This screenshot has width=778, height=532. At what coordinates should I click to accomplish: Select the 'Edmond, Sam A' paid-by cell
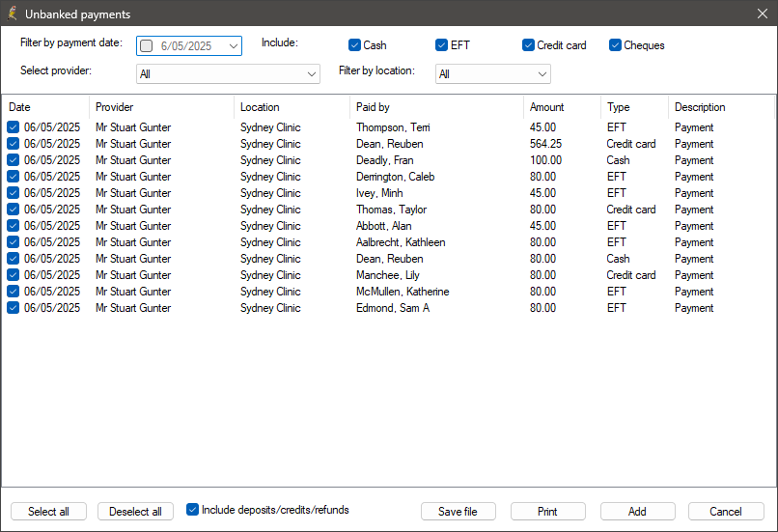tap(393, 308)
